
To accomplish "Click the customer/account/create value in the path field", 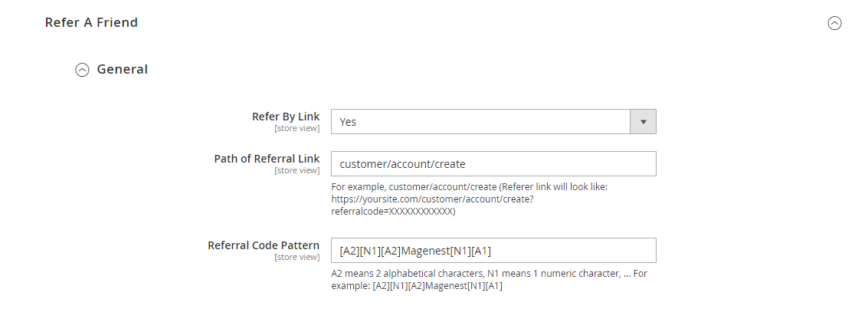I will pyautogui.click(x=402, y=164).
